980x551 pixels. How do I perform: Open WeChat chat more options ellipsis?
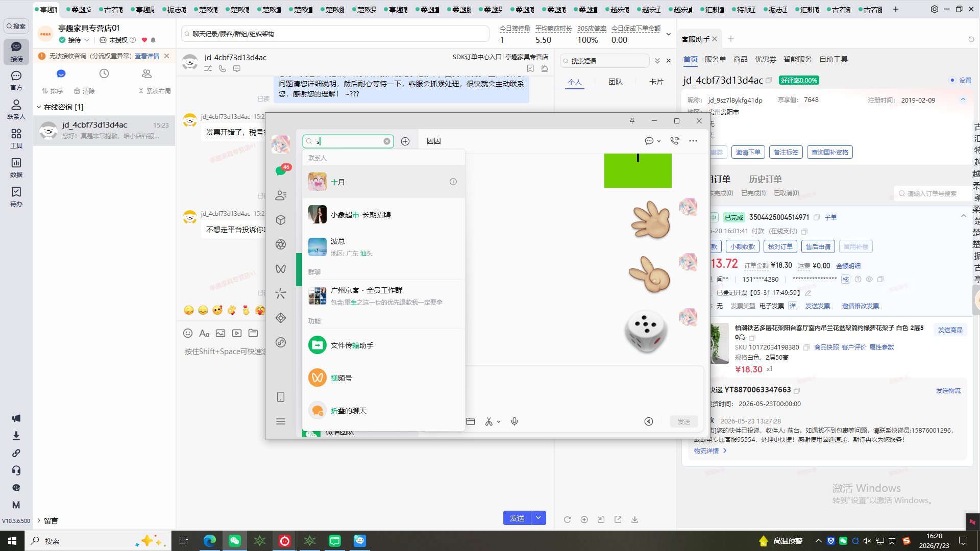pyautogui.click(x=693, y=141)
